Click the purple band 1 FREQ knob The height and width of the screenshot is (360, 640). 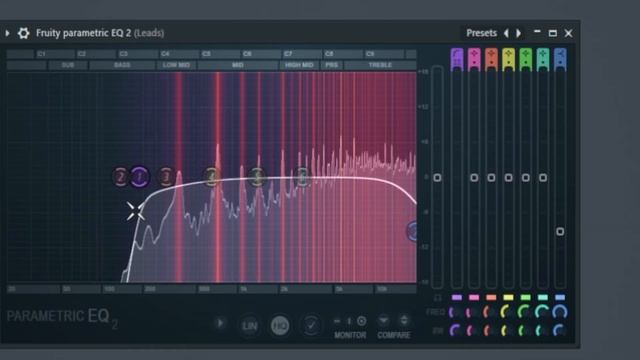[456, 313]
